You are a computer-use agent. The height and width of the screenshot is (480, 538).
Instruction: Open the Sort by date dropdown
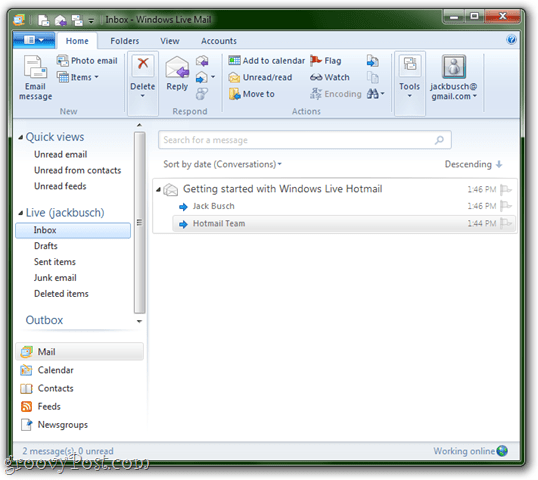(222, 164)
